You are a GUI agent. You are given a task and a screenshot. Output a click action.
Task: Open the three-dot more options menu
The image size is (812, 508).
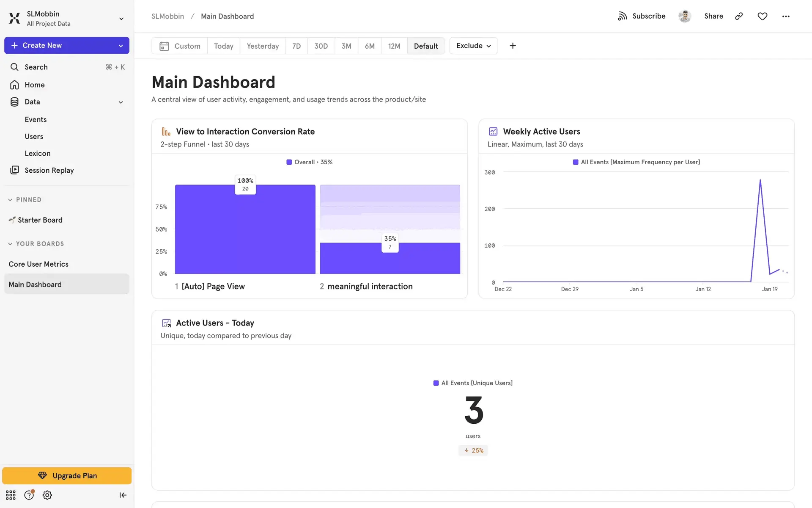[x=785, y=16]
